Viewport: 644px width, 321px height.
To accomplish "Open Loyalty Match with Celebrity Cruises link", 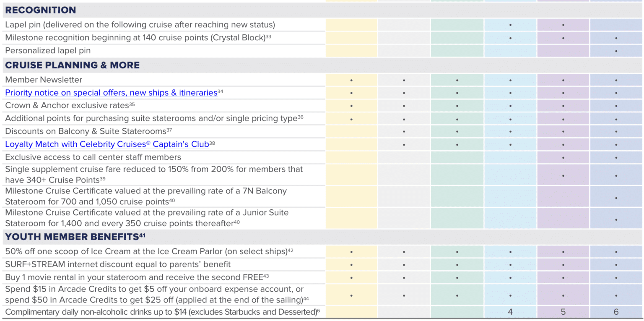I will pyautogui.click(x=107, y=144).
